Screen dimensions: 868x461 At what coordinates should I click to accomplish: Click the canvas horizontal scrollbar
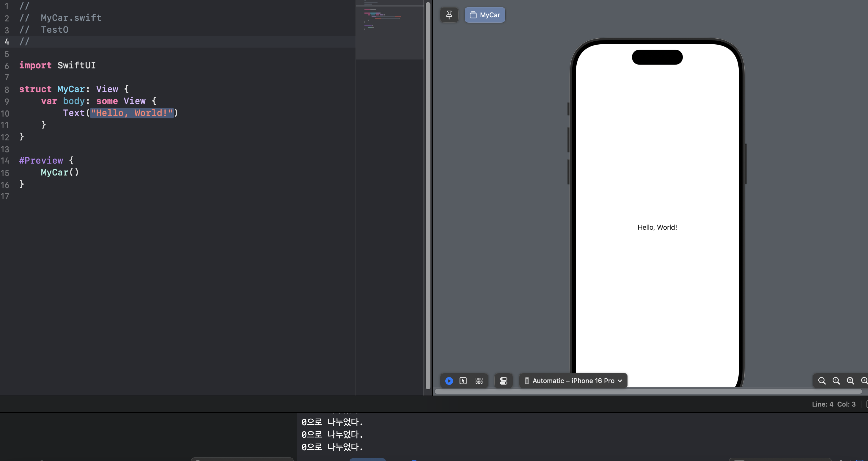tap(648, 391)
